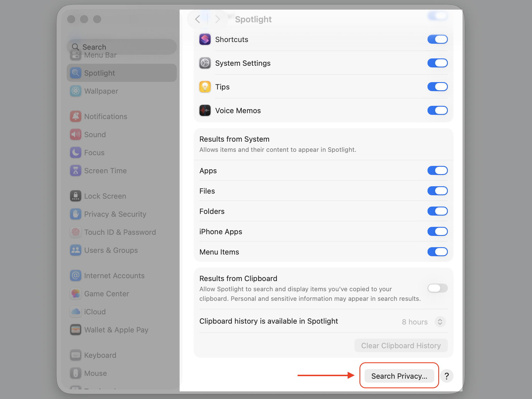Image resolution: width=532 pixels, height=399 pixels.
Task: Toggle Menu Items results switch
Action: [437, 252]
